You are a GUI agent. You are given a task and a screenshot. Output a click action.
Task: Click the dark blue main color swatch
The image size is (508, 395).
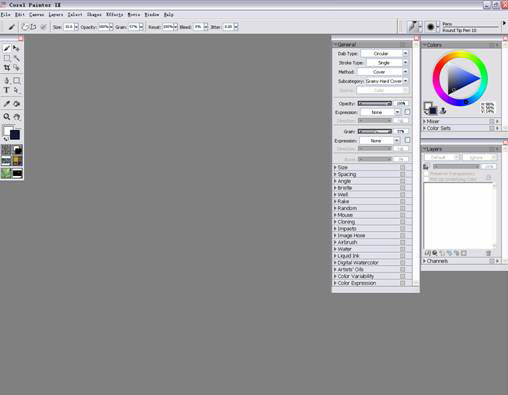(15, 135)
